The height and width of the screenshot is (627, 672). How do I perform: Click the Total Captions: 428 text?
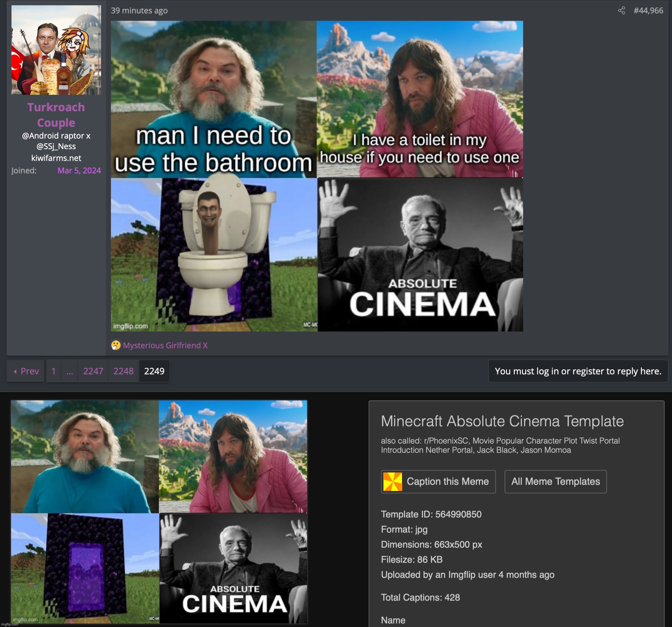[420, 597]
